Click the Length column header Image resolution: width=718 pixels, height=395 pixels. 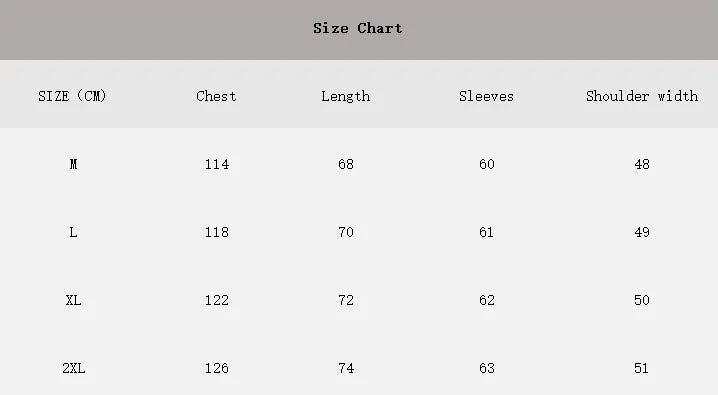pyautogui.click(x=346, y=97)
